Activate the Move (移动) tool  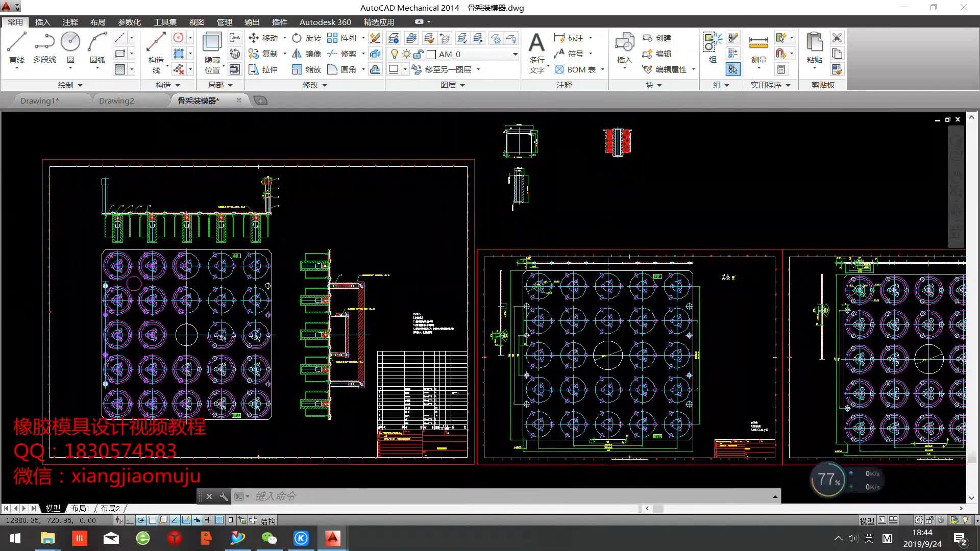[263, 38]
